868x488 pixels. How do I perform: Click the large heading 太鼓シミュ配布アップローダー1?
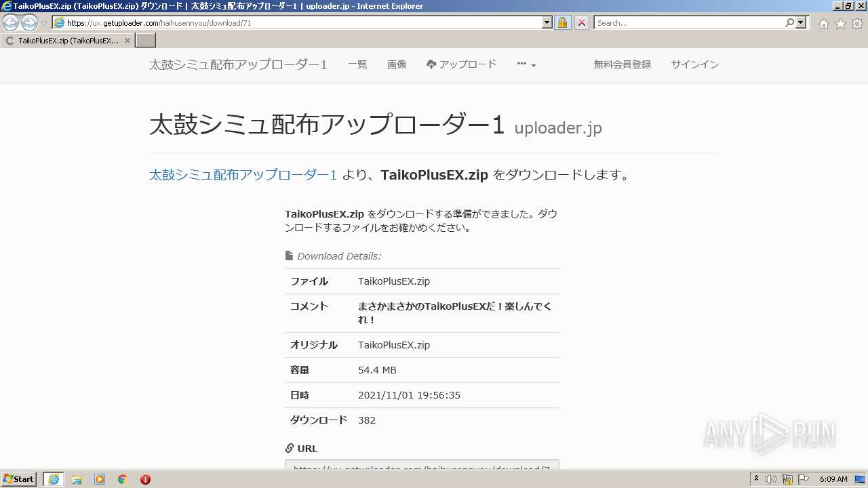point(328,125)
